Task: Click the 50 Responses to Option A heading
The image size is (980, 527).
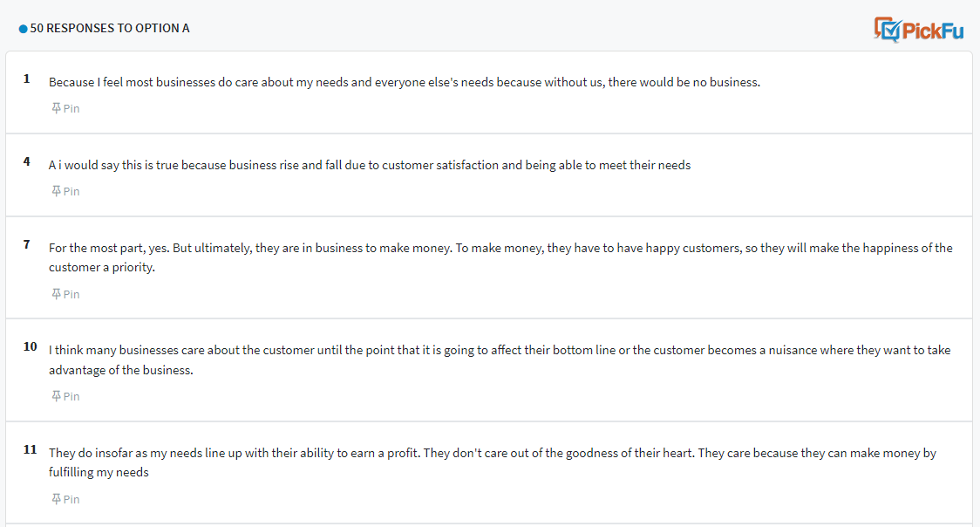Action: pyautogui.click(x=110, y=28)
